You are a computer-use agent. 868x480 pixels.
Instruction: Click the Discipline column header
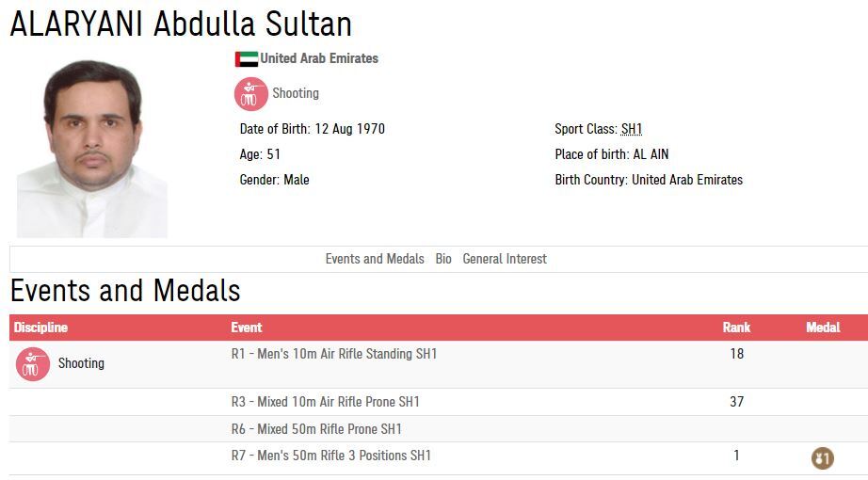pos(40,328)
